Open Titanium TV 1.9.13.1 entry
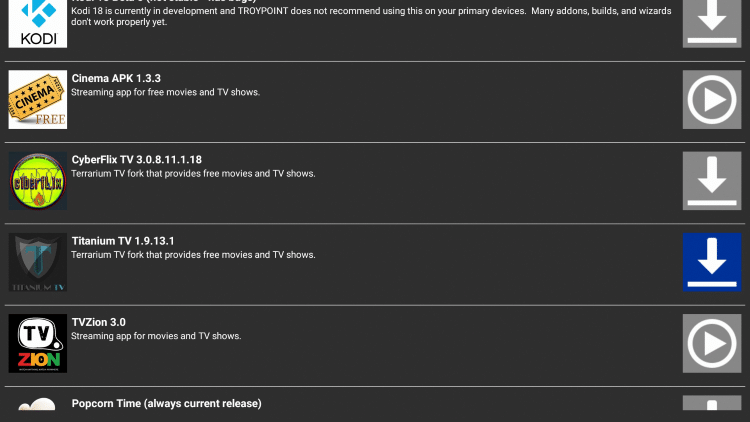The height and width of the screenshot is (422, 750). [123, 241]
